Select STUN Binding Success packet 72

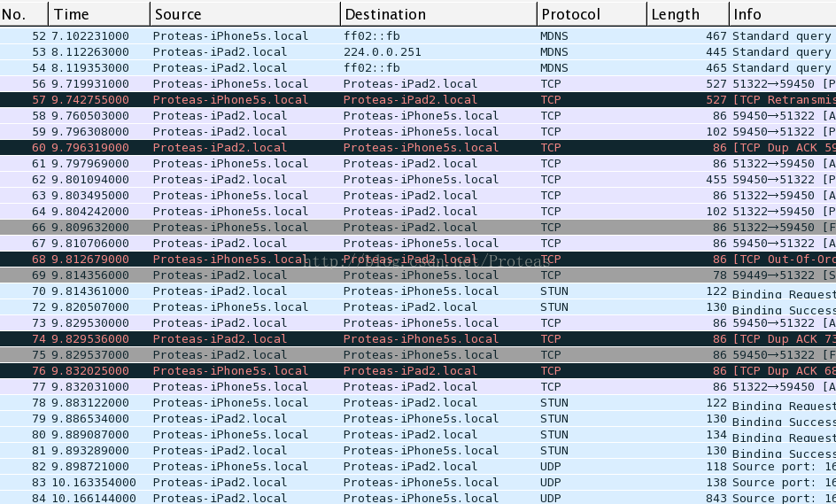click(x=418, y=307)
